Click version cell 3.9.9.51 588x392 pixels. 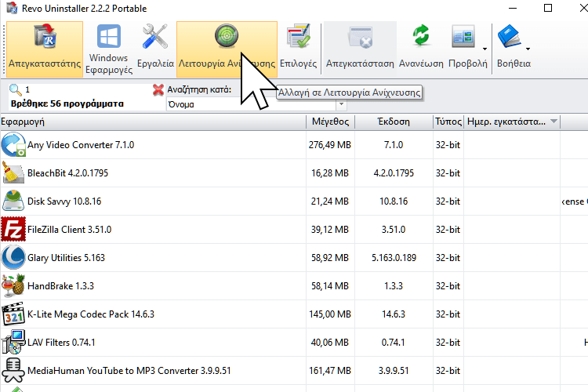pos(394,371)
